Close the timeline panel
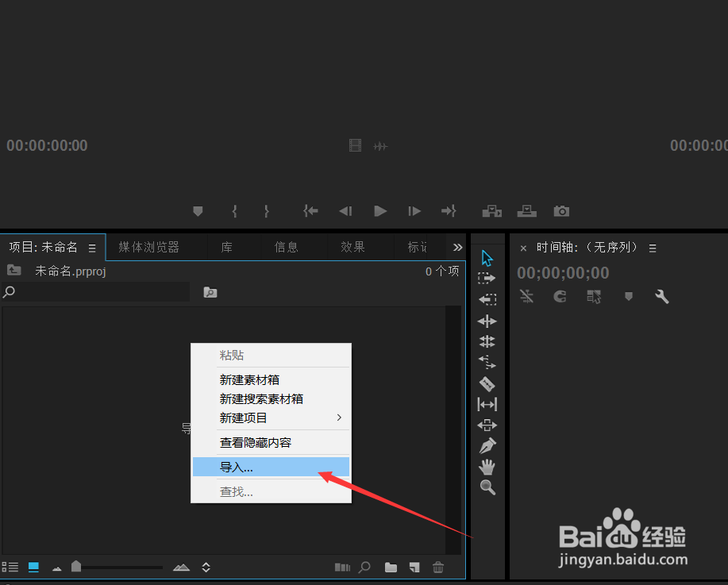 tap(523, 248)
